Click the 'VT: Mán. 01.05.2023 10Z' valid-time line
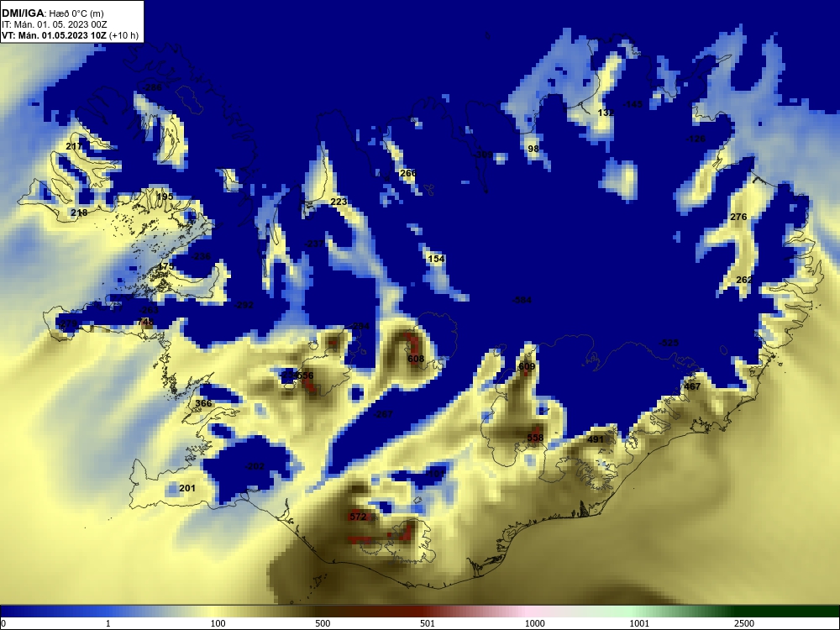The image size is (840, 630). (54, 35)
